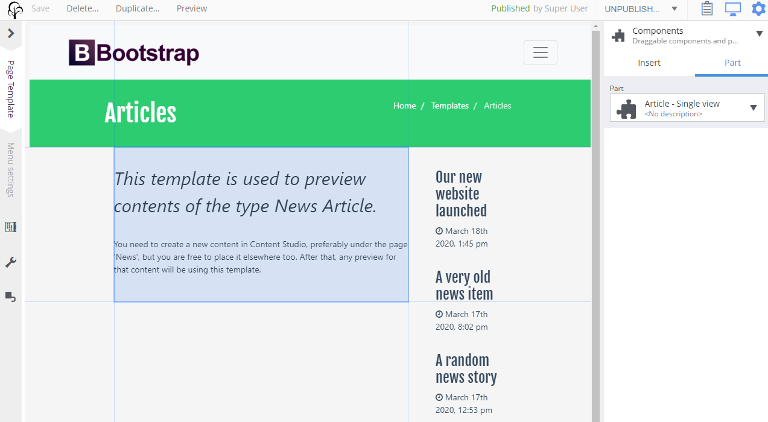Open the hamburger navigation menu
768x422 pixels.
click(x=540, y=52)
